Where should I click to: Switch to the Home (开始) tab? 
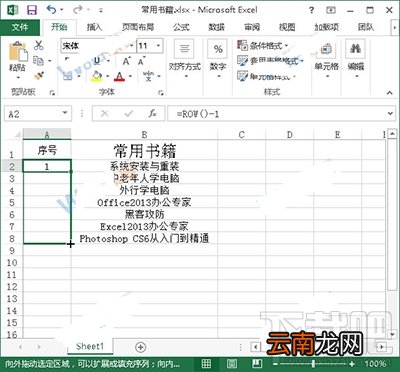tap(59, 27)
